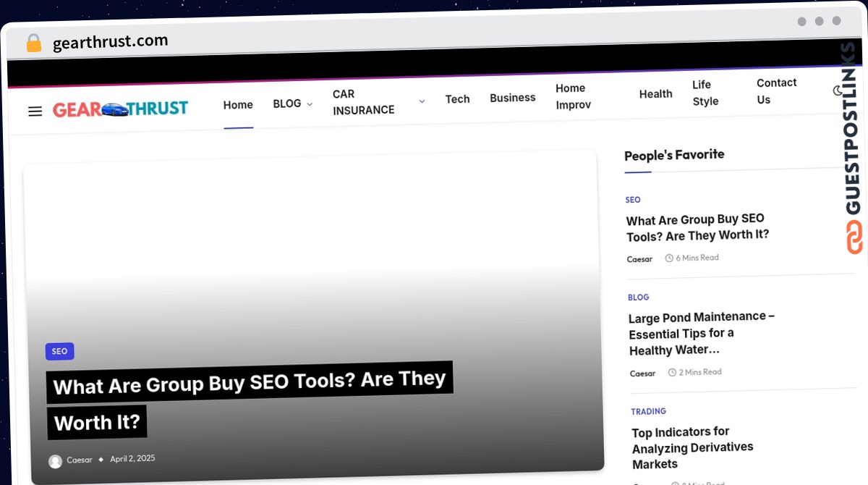Click the 2 Mins Read text
Image resolution: width=868 pixels, height=485 pixels.
click(x=700, y=372)
